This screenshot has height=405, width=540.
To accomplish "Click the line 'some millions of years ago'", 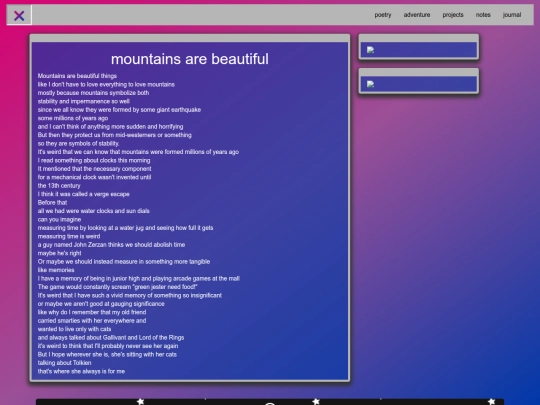I will (x=73, y=118).
